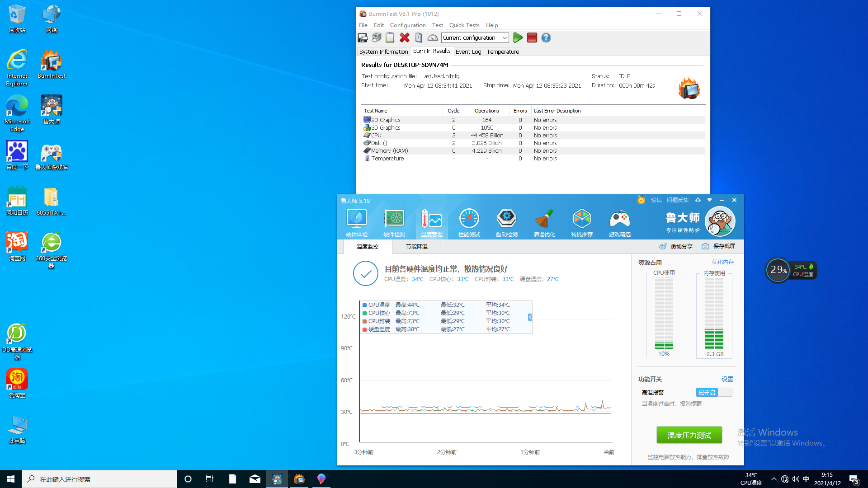The height and width of the screenshot is (488, 868).
Task: Switch to the 节能降温 tab
Action: pyautogui.click(x=417, y=247)
